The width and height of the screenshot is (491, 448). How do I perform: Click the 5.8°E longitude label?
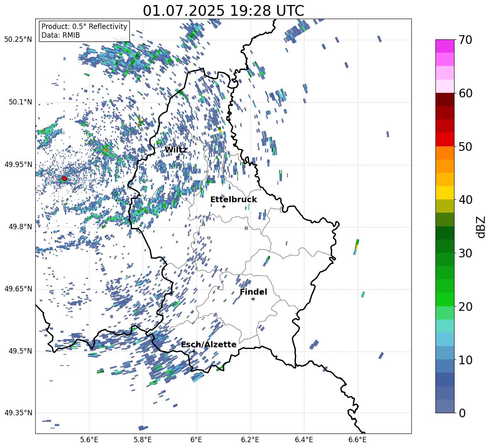[143, 440]
